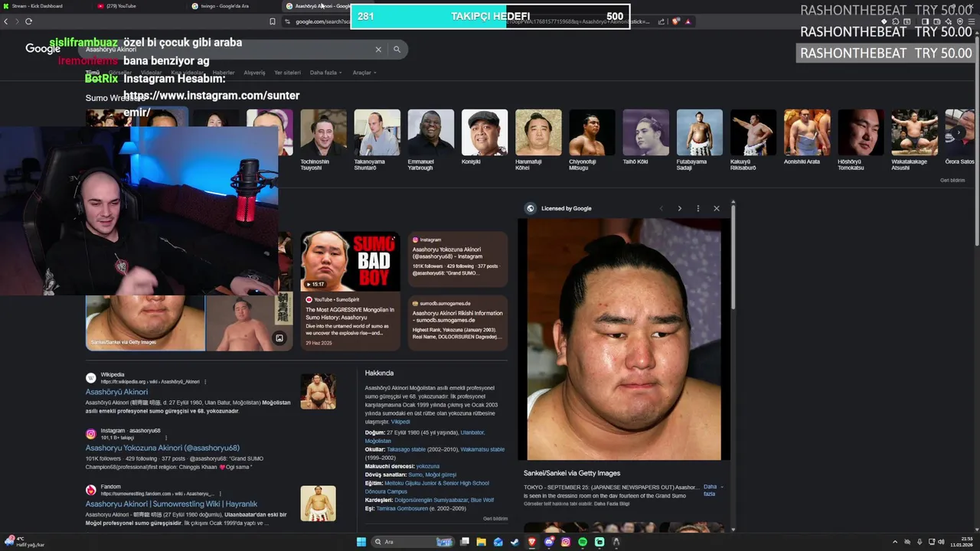Select the Haberler search filter
This screenshot has height=551, width=980.
(x=224, y=73)
